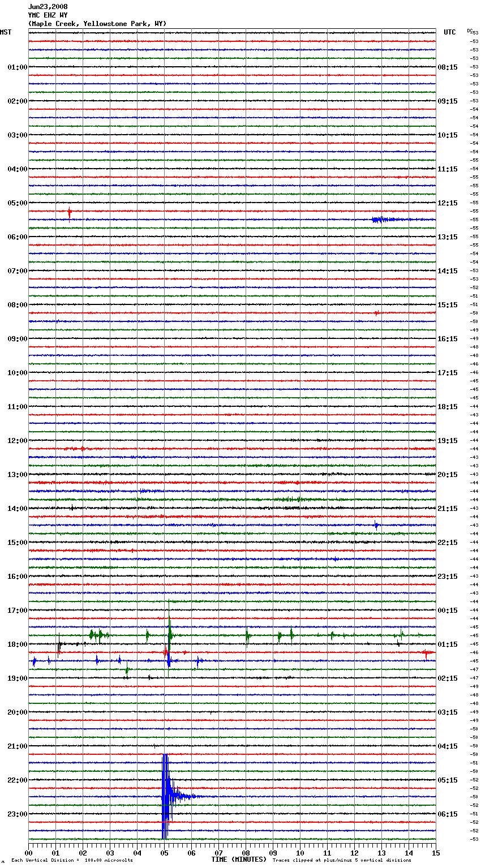Viewport: 481px width, 868px height.
Task: Select the 20:00 MST time label
Action: pos(18,712)
